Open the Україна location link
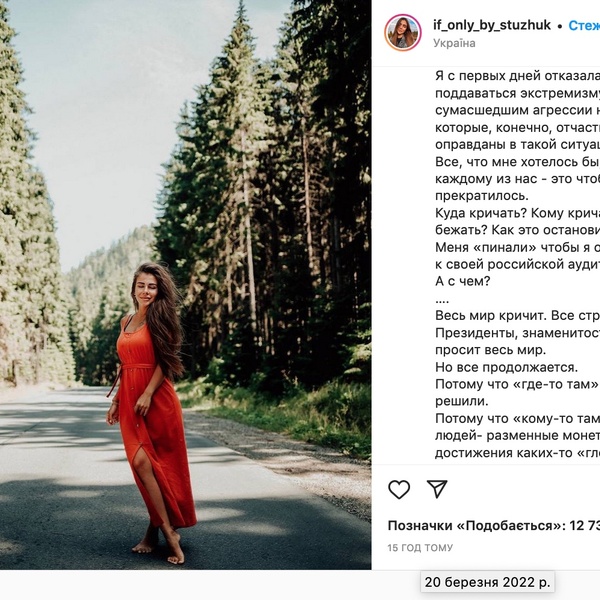The image size is (600, 600). [454, 44]
